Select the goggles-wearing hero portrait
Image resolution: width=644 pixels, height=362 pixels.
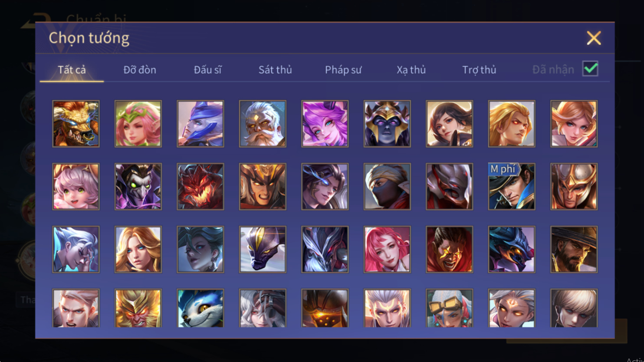(450, 308)
